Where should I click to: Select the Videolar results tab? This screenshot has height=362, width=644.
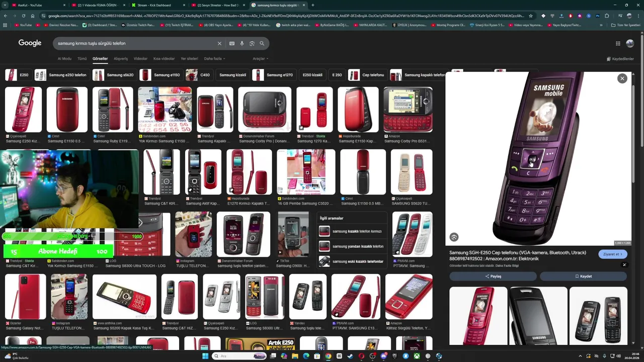[x=140, y=59]
